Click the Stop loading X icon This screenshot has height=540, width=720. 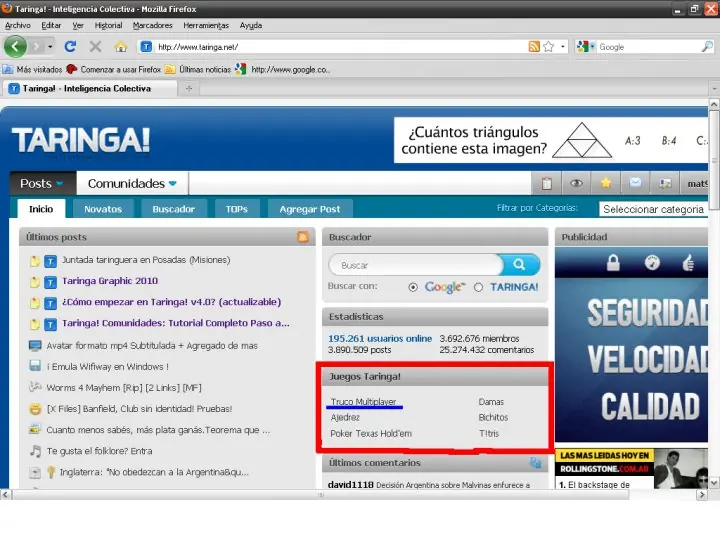96,46
